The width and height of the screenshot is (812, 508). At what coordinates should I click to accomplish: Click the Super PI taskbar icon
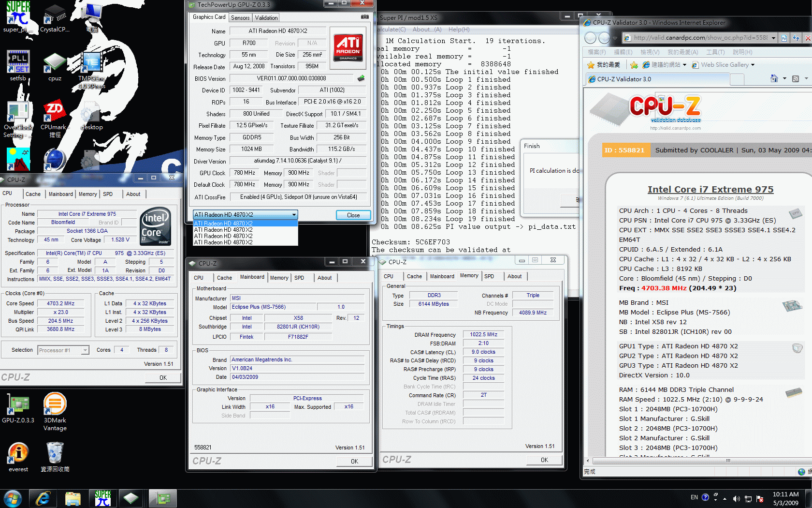pos(102,498)
